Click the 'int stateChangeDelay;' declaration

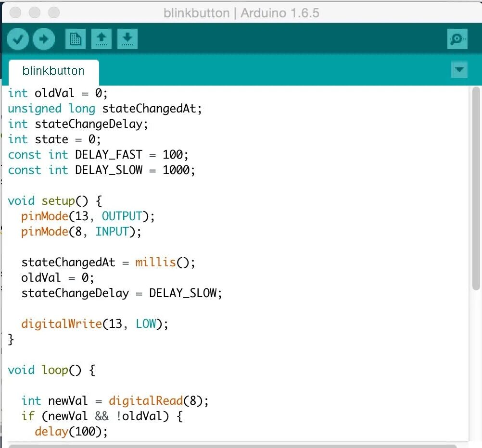click(78, 124)
